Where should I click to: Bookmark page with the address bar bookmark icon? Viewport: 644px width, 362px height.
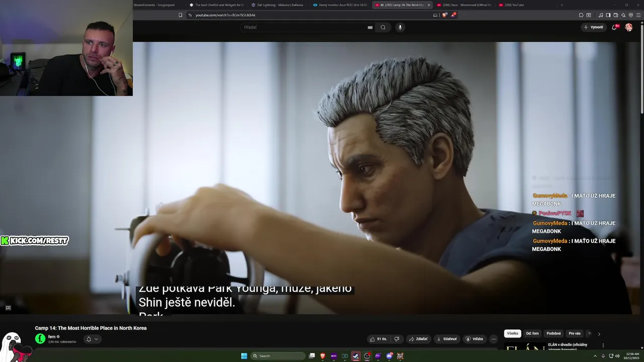coord(181,15)
